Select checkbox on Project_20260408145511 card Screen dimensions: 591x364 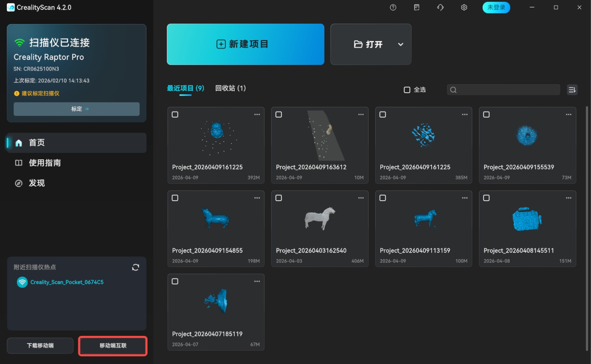[486, 198]
